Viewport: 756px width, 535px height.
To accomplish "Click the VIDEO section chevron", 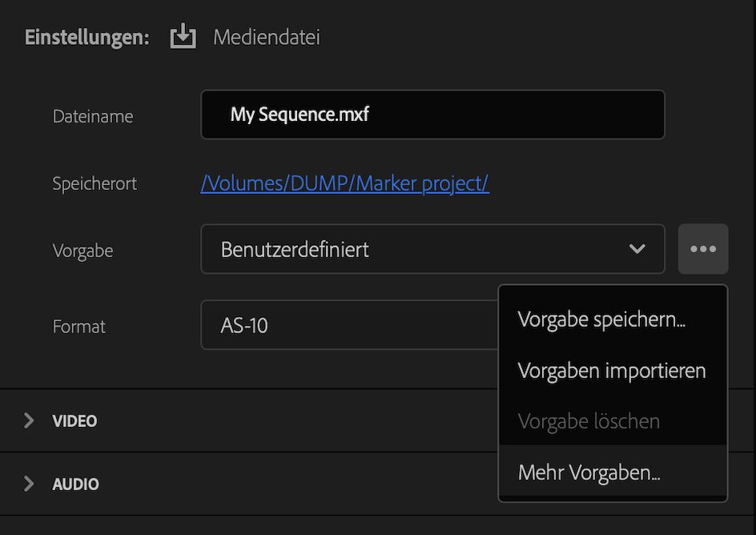I will pyautogui.click(x=29, y=420).
